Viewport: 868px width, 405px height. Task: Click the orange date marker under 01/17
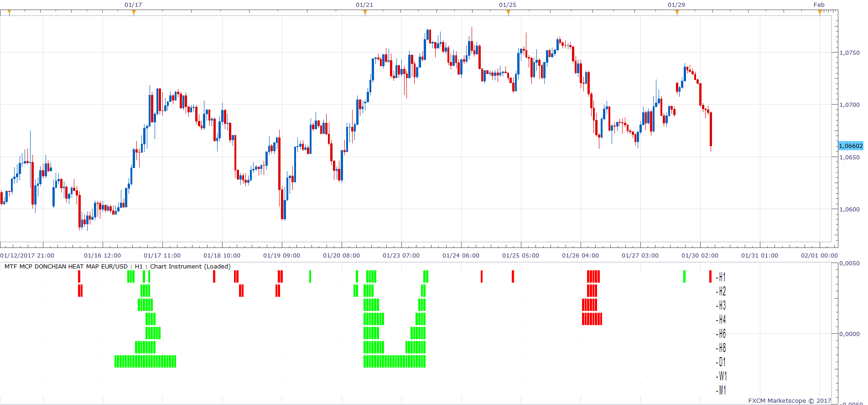[134, 12]
